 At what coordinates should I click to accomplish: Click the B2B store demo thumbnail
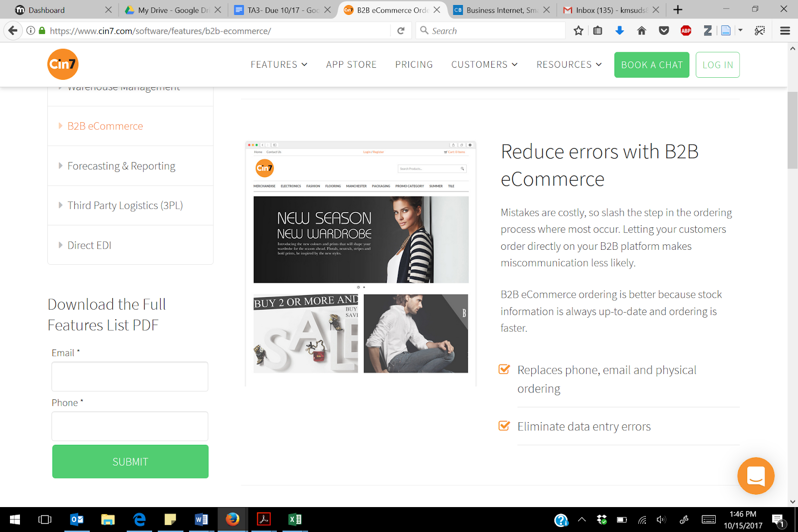[361, 264]
